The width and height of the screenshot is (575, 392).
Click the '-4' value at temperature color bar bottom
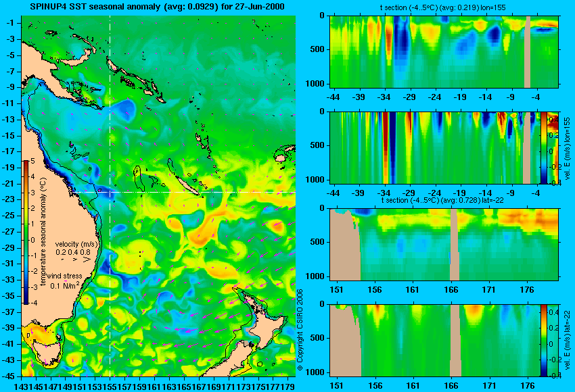click(x=32, y=303)
